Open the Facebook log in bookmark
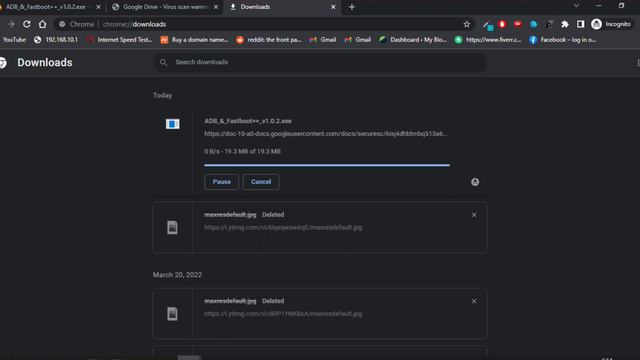Screen dimensions: 640x360 (563, 40)
